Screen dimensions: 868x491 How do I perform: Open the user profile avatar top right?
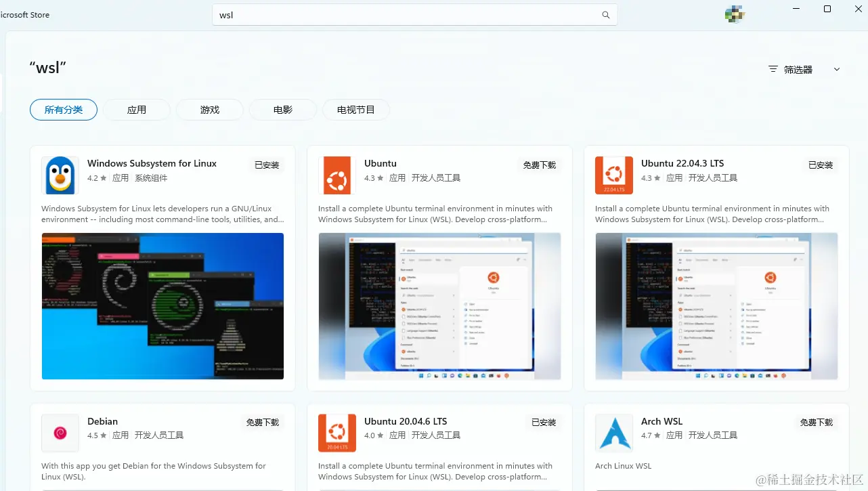coord(735,14)
